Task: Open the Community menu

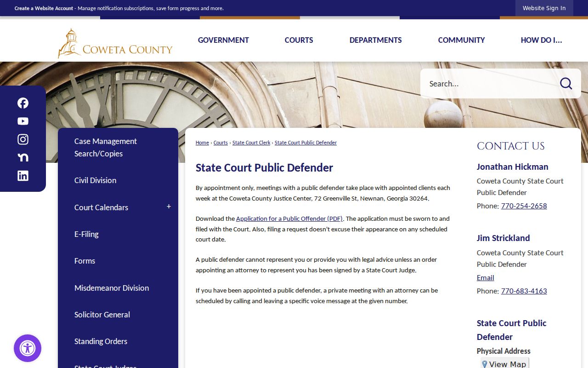Action: tap(461, 40)
